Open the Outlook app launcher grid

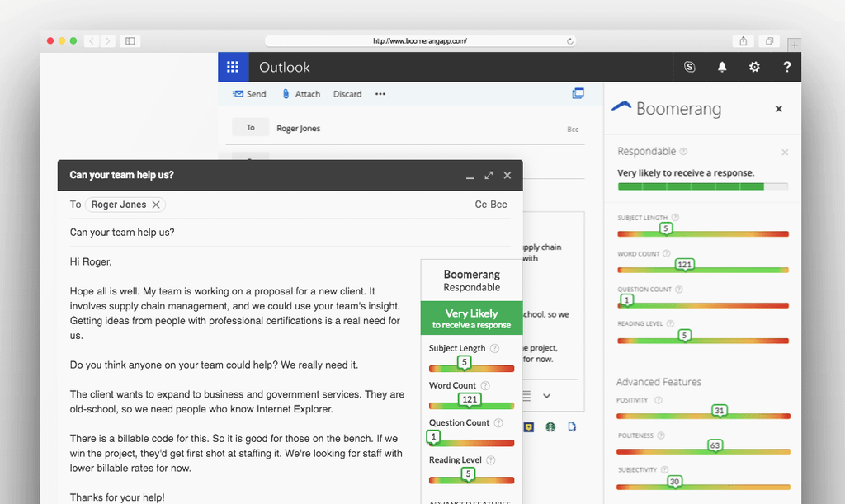[x=233, y=67]
